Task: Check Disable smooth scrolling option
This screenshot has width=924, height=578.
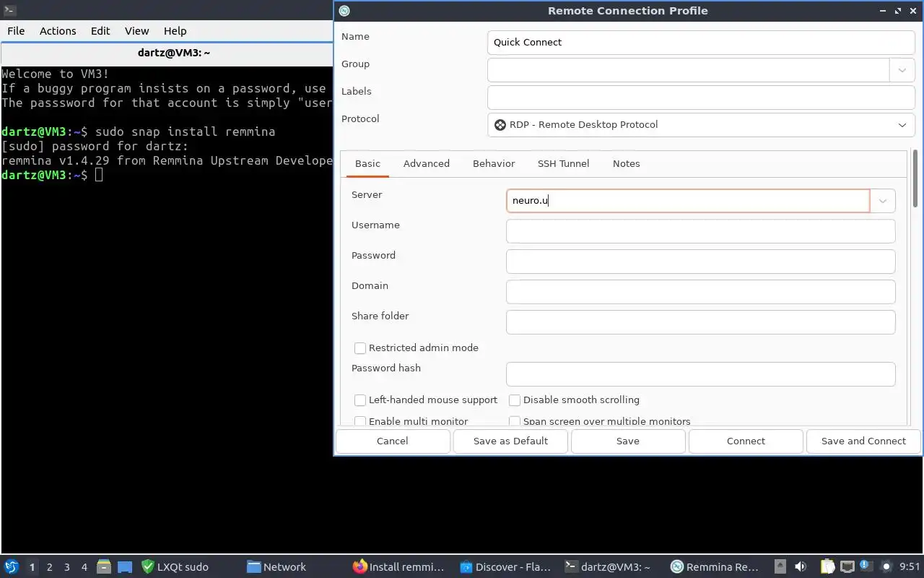Action: [x=515, y=400]
